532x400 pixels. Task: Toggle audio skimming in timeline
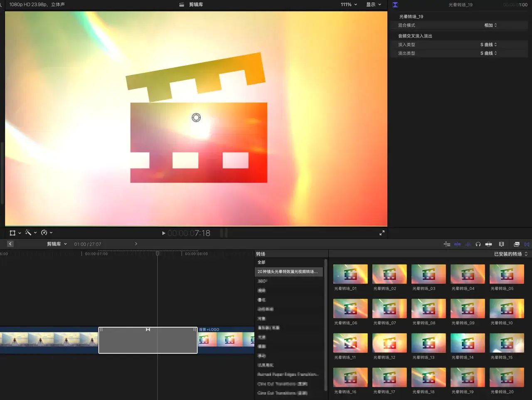(468, 244)
